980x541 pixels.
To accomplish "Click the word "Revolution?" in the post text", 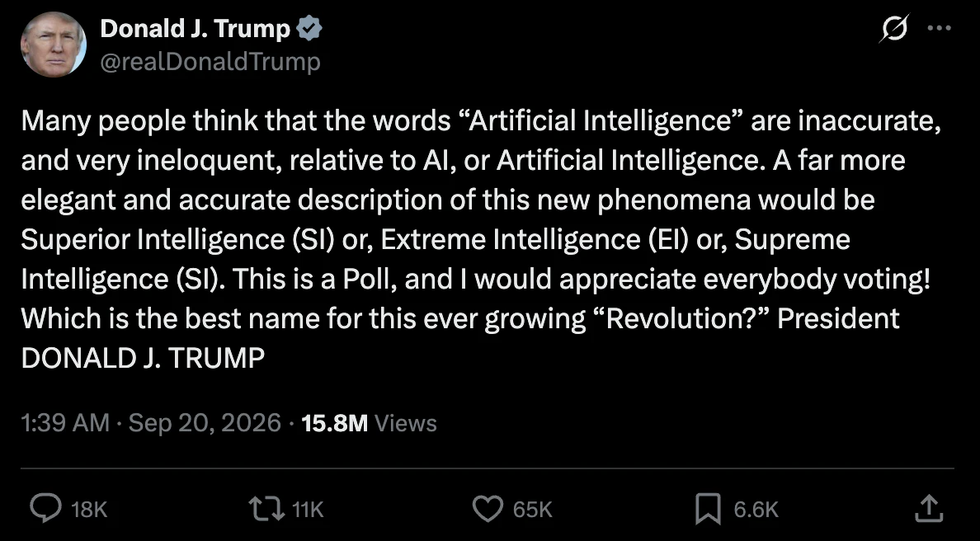I will point(682,318).
